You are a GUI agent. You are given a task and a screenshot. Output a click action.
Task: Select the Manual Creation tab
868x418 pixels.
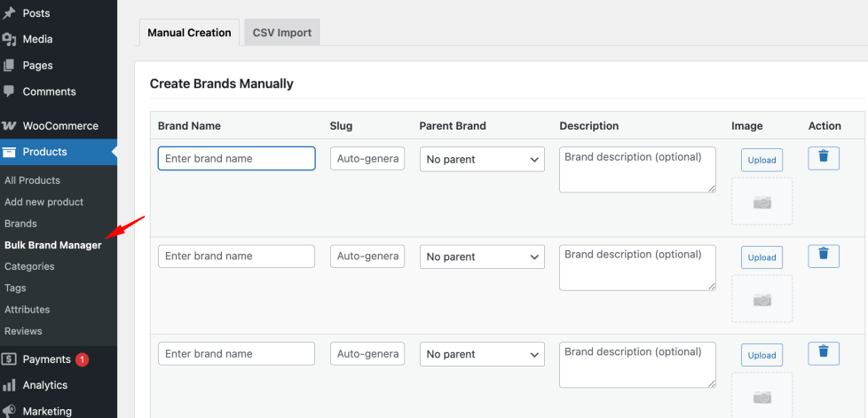click(189, 33)
